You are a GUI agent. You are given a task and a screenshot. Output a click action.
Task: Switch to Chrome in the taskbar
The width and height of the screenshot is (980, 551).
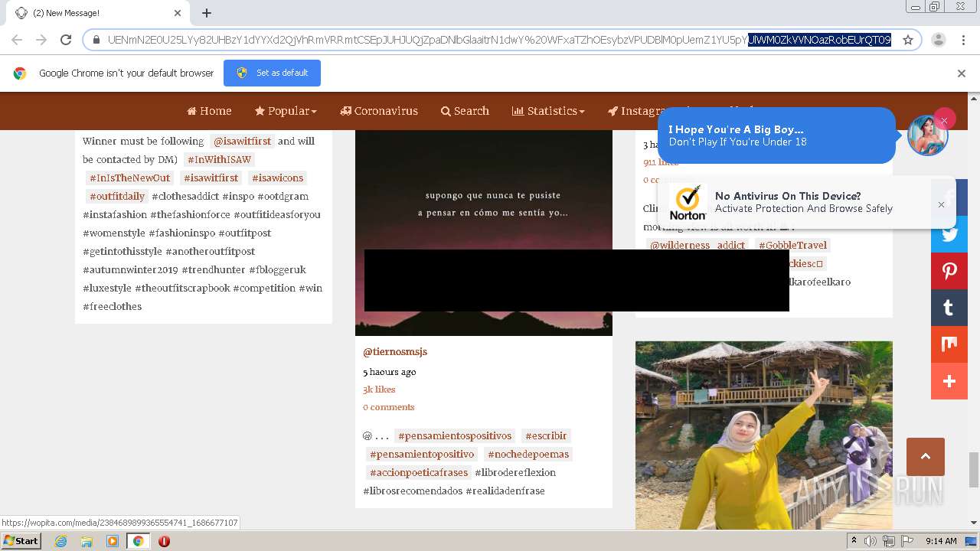138,541
